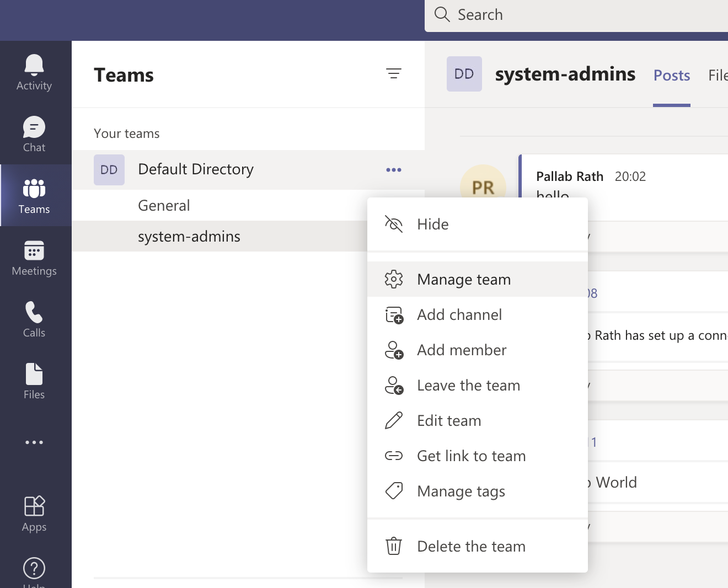The image size is (728, 588).
Task: Click the 20:02 message timestamp
Action: [630, 177]
